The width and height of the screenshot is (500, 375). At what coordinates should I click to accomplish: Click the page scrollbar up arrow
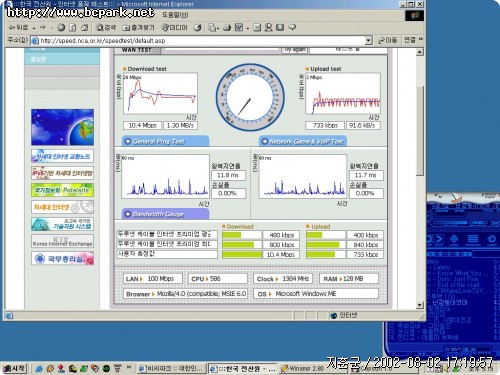coord(420,52)
